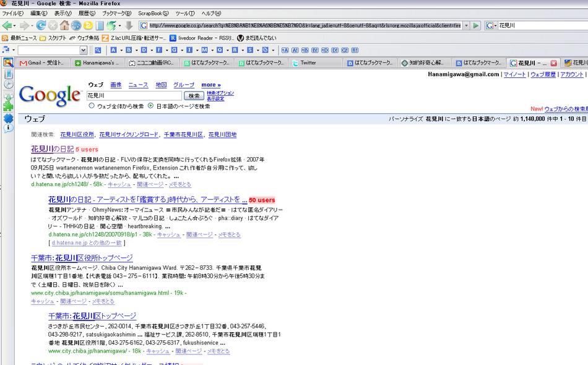Click the '50 users' Hatena count link

[x=262, y=200]
